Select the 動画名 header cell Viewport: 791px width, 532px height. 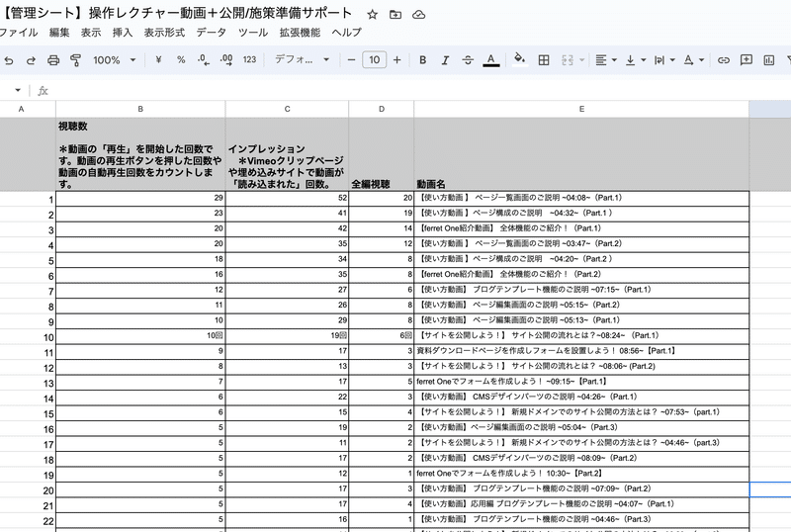581,154
